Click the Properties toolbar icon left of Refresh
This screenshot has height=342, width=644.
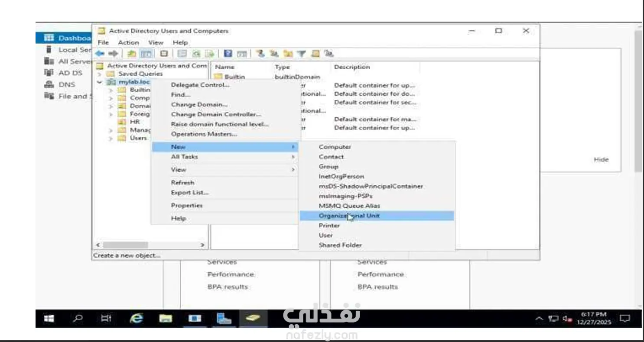182,54
